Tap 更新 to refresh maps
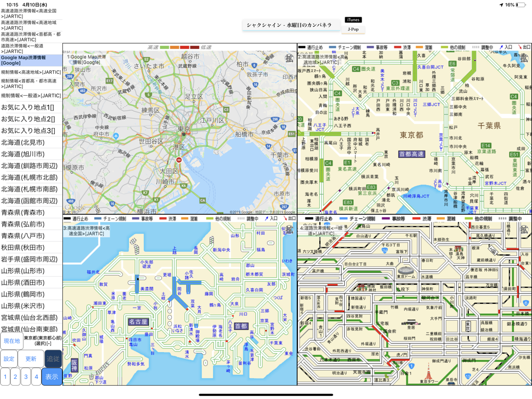Screen dimensions: 532x399 coord(31,359)
